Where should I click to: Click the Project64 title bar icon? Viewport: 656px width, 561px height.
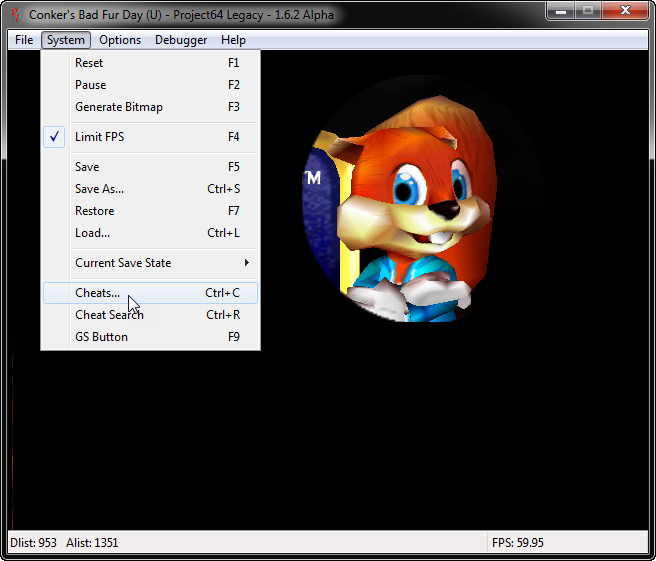pos(16,15)
